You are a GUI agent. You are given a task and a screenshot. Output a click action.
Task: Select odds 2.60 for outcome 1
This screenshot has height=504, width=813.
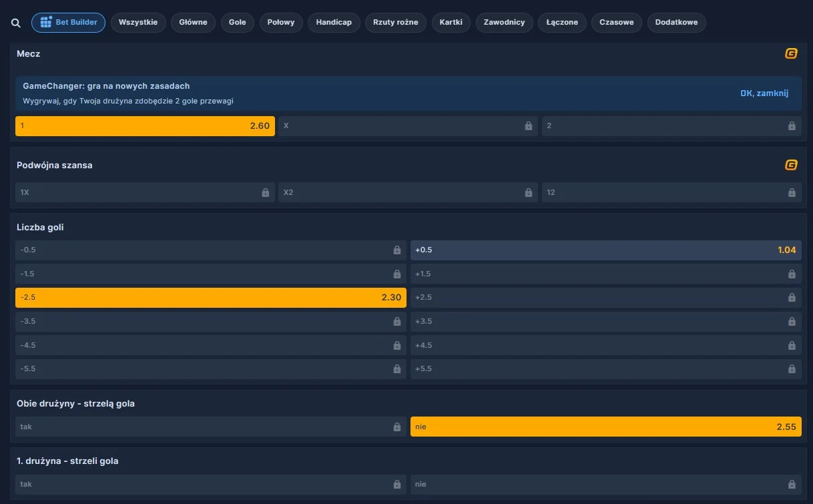tap(144, 125)
